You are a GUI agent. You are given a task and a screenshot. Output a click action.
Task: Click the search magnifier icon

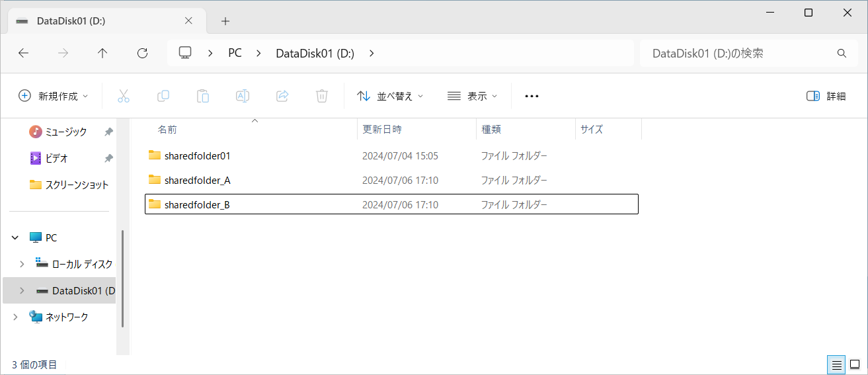pyautogui.click(x=842, y=54)
